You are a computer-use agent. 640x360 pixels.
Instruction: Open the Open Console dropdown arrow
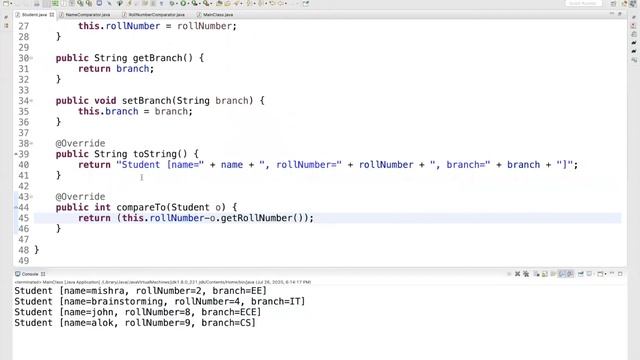(606, 274)
